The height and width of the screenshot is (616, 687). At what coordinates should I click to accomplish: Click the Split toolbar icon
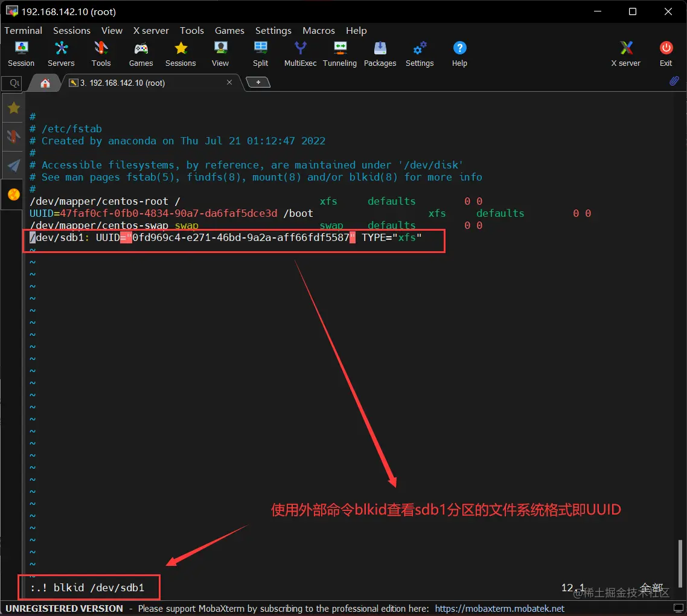pyautogui.click(x=261, y=54)
